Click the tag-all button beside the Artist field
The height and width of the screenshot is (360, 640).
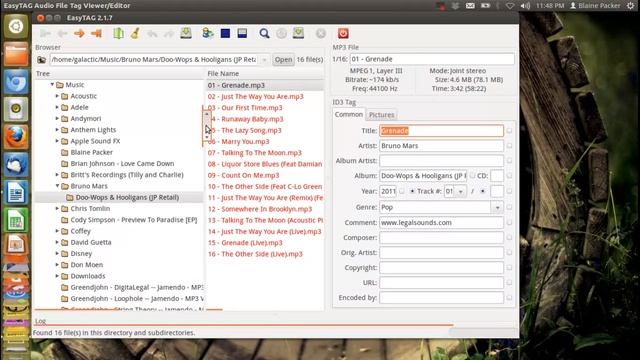click(x=509, y=146)
